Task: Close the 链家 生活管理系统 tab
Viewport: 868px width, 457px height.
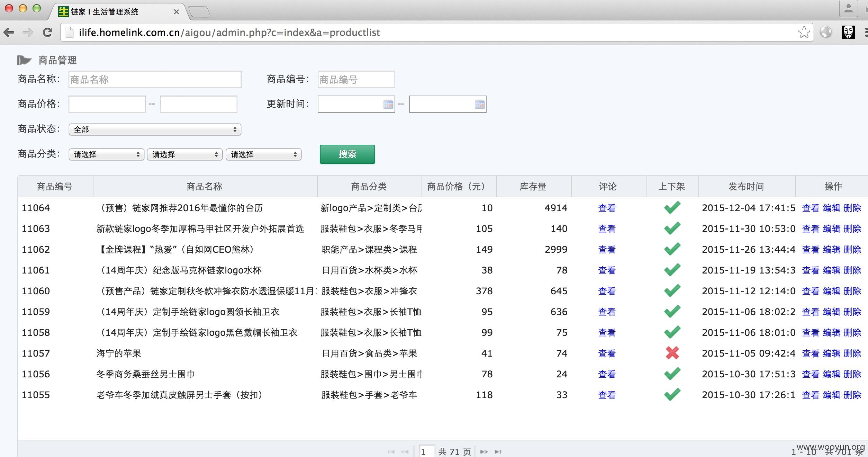Action: point(177,12)
